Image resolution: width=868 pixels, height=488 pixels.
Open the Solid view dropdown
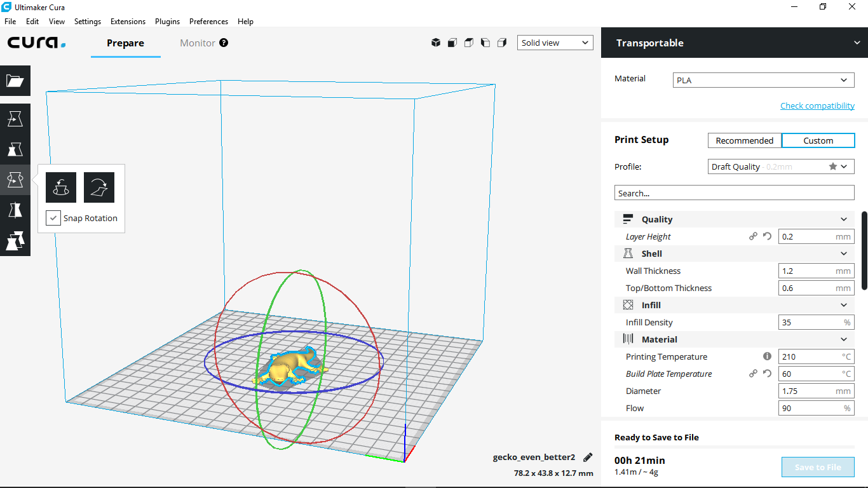click(555, 42)
